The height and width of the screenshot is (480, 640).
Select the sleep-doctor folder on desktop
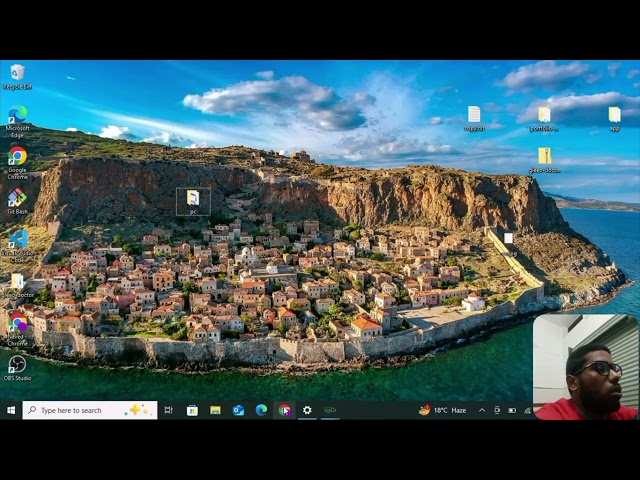pyautogui.click(x=17, y=285)
